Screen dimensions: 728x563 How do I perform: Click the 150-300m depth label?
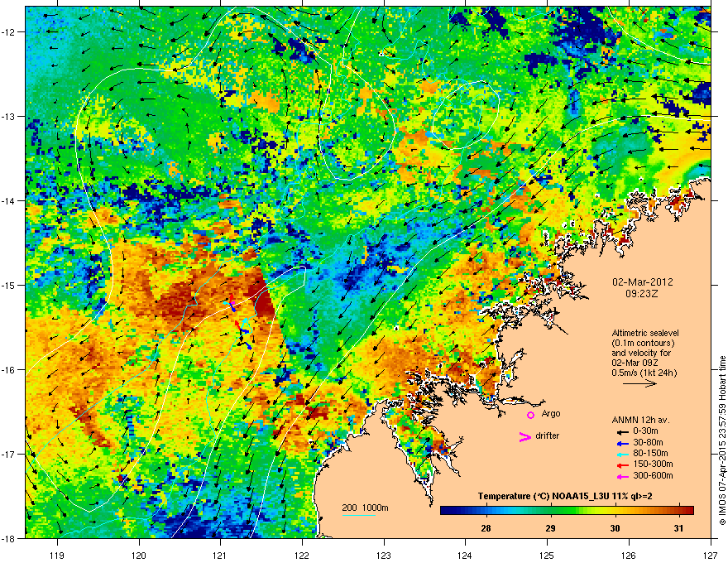[653, 464]
